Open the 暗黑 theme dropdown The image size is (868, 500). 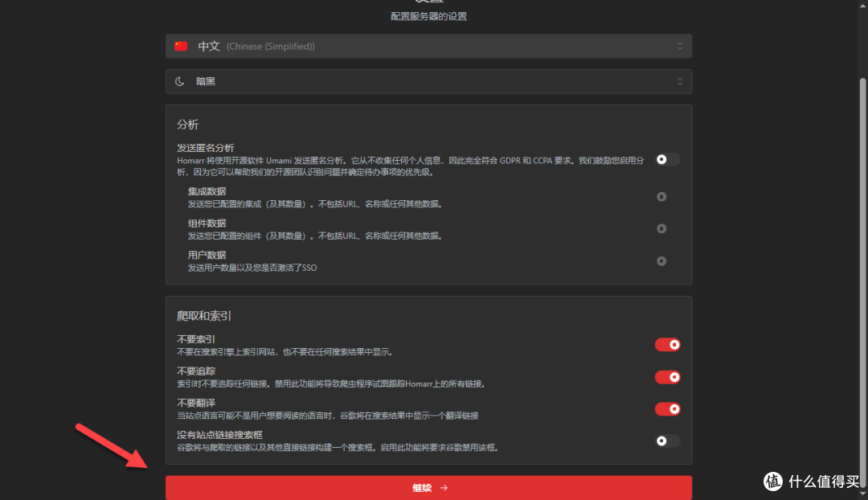pyautogui.click(x=428, y=81)
